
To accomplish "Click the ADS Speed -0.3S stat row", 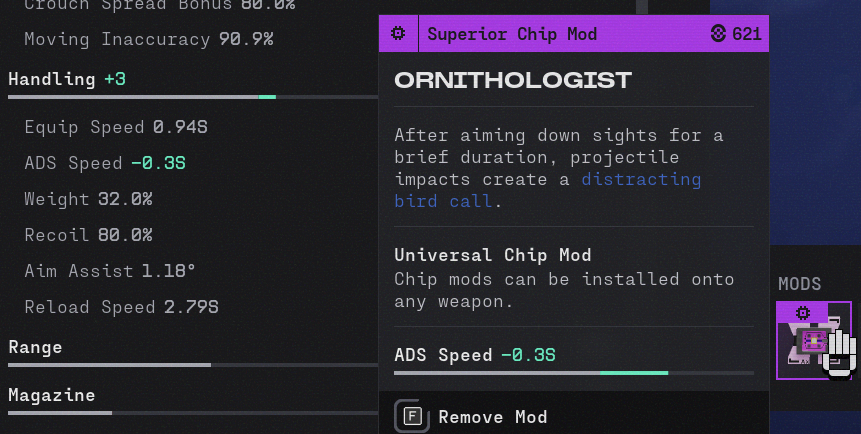I will 105,163.
